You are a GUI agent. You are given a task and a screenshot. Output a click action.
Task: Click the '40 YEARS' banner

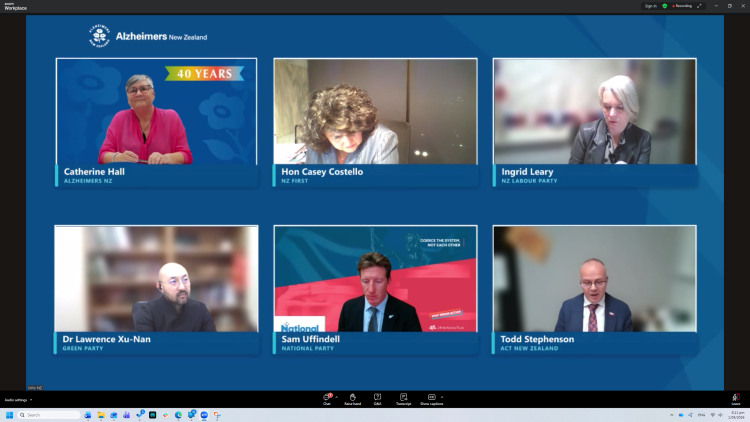coord(205,73)
